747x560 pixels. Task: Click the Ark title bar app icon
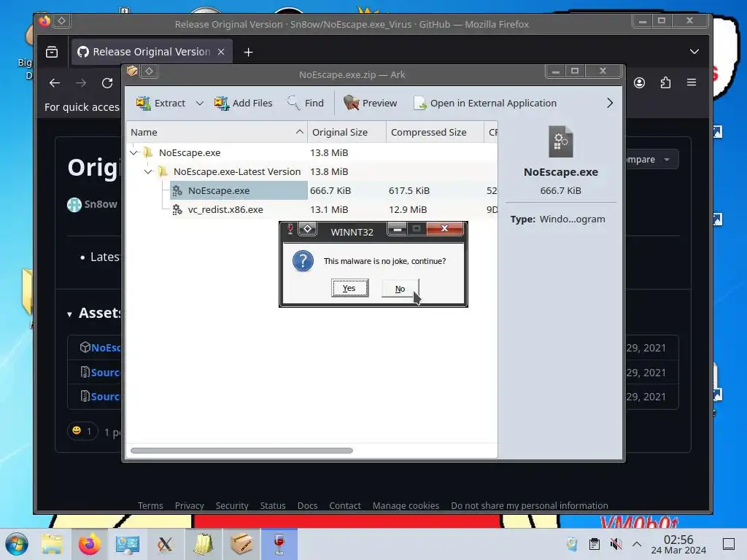tap(132, 71)
